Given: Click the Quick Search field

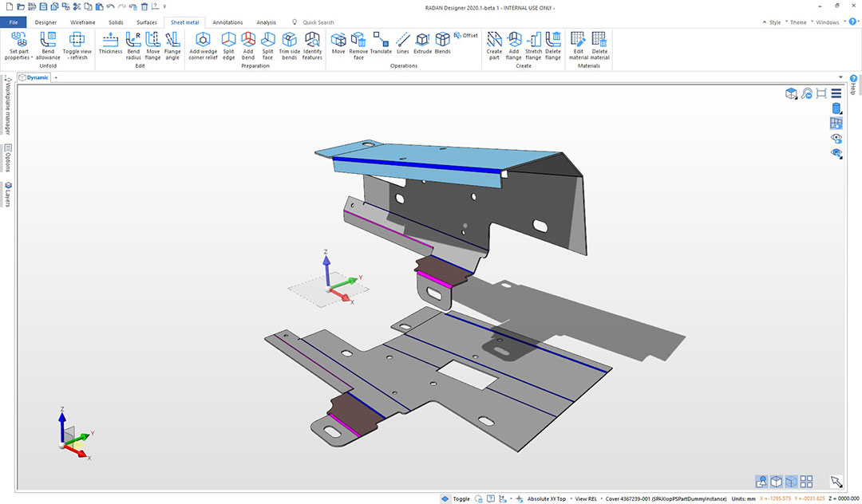Looking at the screenshot, I should click(x=318, y=22).
